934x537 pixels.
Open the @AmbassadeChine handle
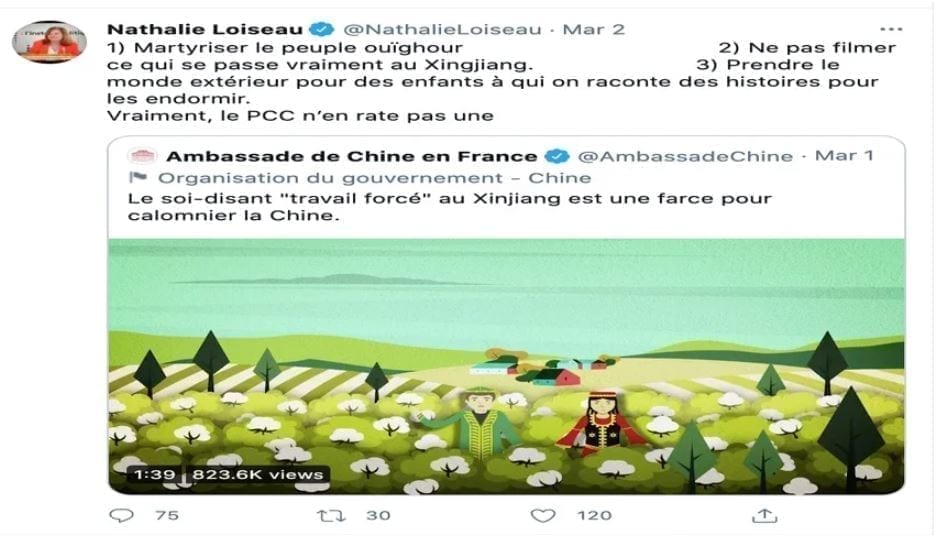[686, 156]
